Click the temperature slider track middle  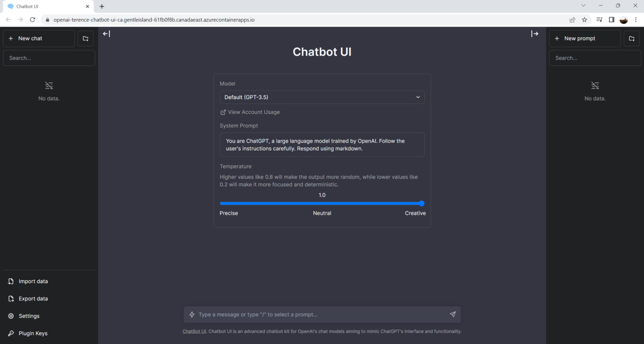click(322, 203)
